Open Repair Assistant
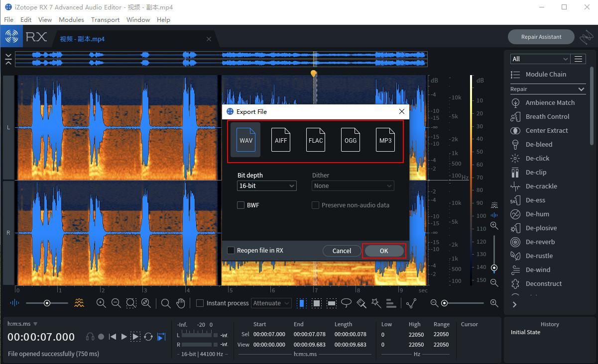Image resolution: width=598 pixels, height=364 pixels. click(x=541, y=37)
